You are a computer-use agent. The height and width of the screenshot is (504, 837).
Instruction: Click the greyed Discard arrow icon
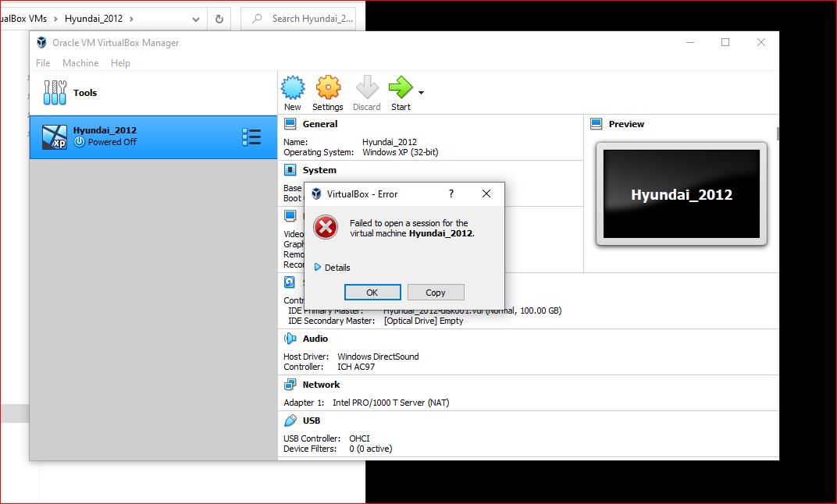click(367, 87)
